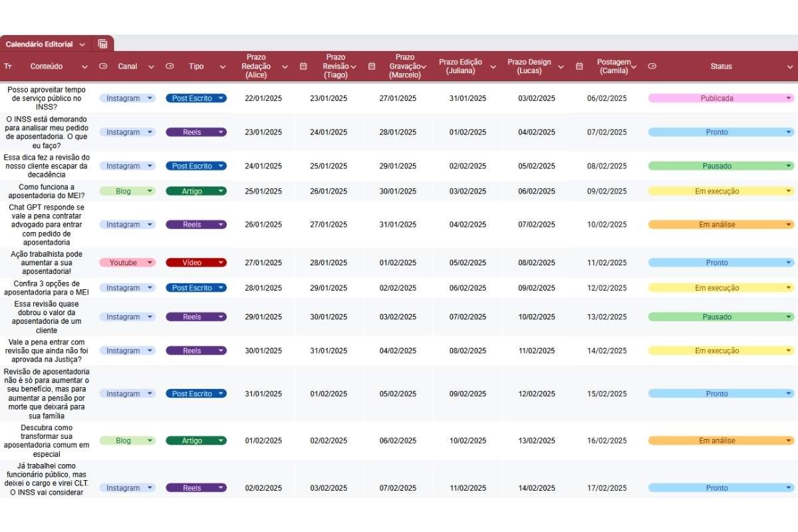Image resolution: width=798 pixels, height=532 pixels.
Task: Select the 22/01/2025 Prazo Redação date cell
Action: coord(263,98)
